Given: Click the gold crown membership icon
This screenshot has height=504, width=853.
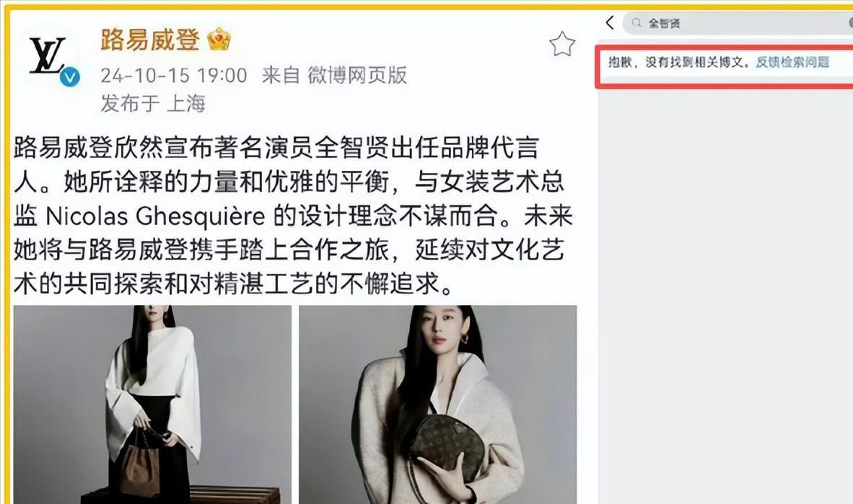Looking at the screenshot, I should pyautogui.click(x=219, y=39).
